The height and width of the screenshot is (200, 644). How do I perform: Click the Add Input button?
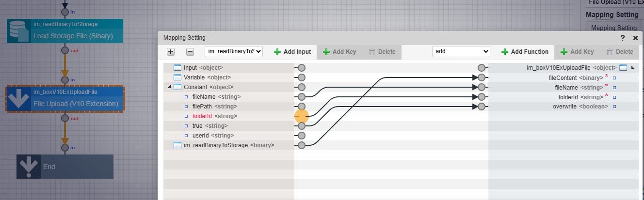pos(292,52)
